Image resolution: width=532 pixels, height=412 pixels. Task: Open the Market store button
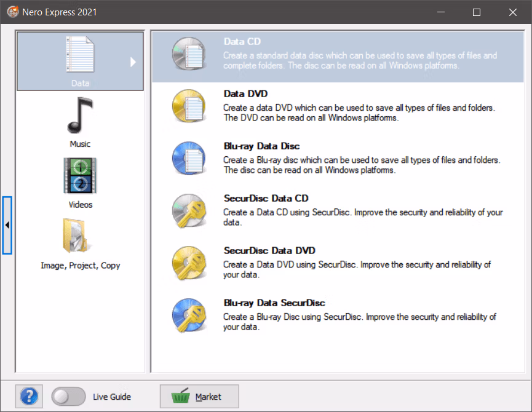coord(199,397)
